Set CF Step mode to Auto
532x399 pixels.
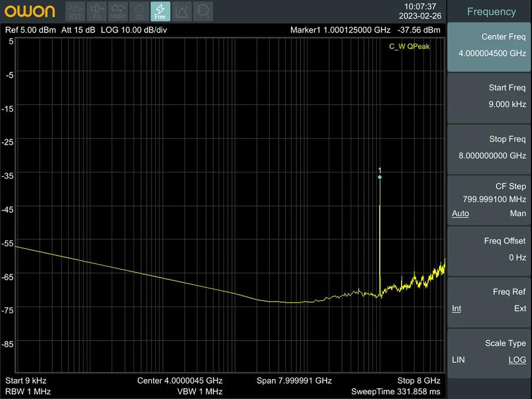click(x=460, y=213)
